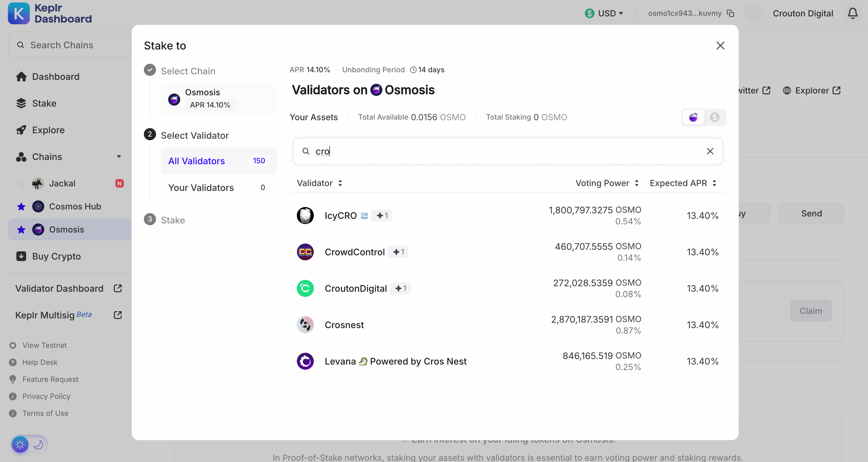868x462 pixels.
Task: Click the Osmosis purple avatar toggle
Action: [x=693, y=118]
